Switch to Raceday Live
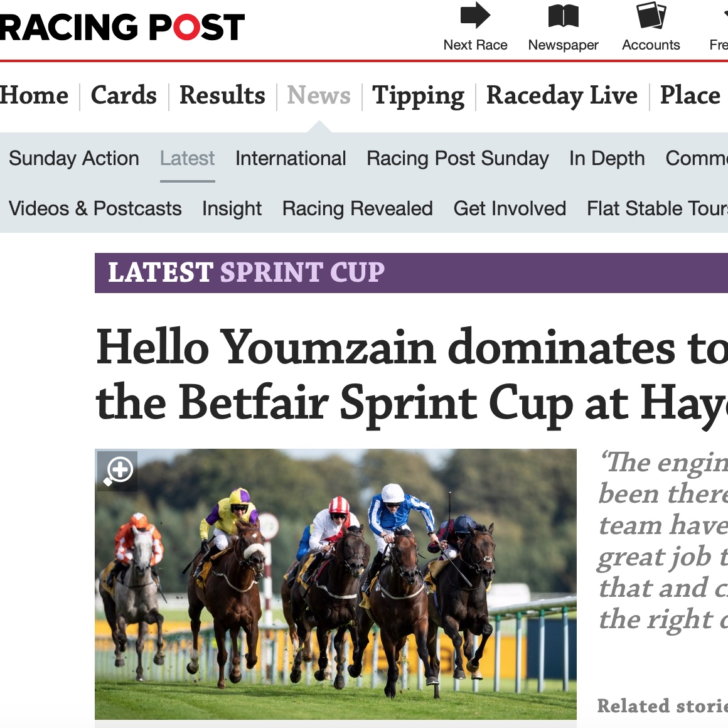The height and width of the screenshot is (728, 728). click(562, 95)
